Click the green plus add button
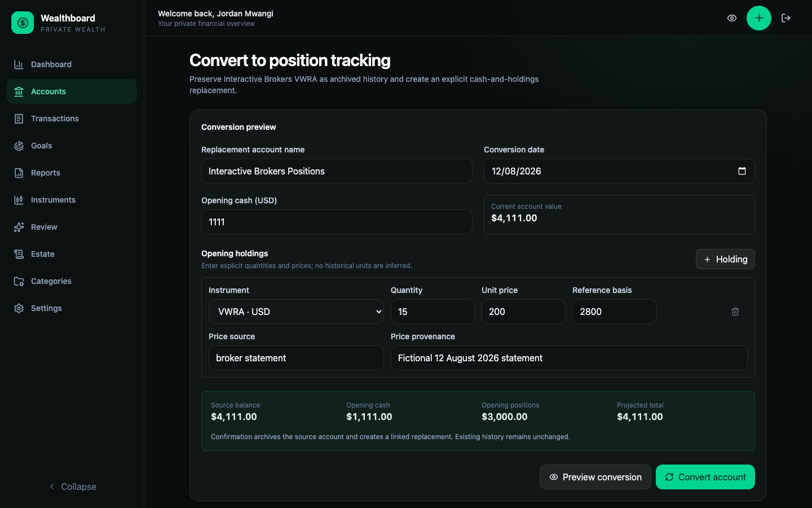812x508 pixels. click(759, 18)
